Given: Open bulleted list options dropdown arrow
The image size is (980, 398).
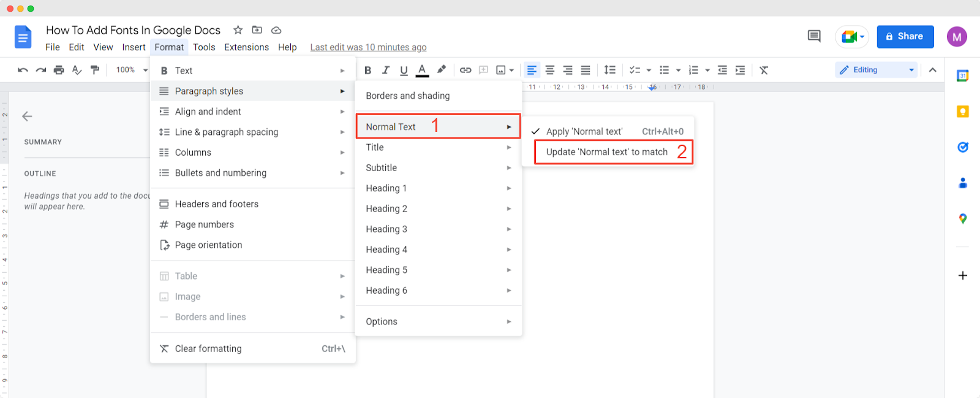Looking at the screenshot, I should click(x=678, y=70).
